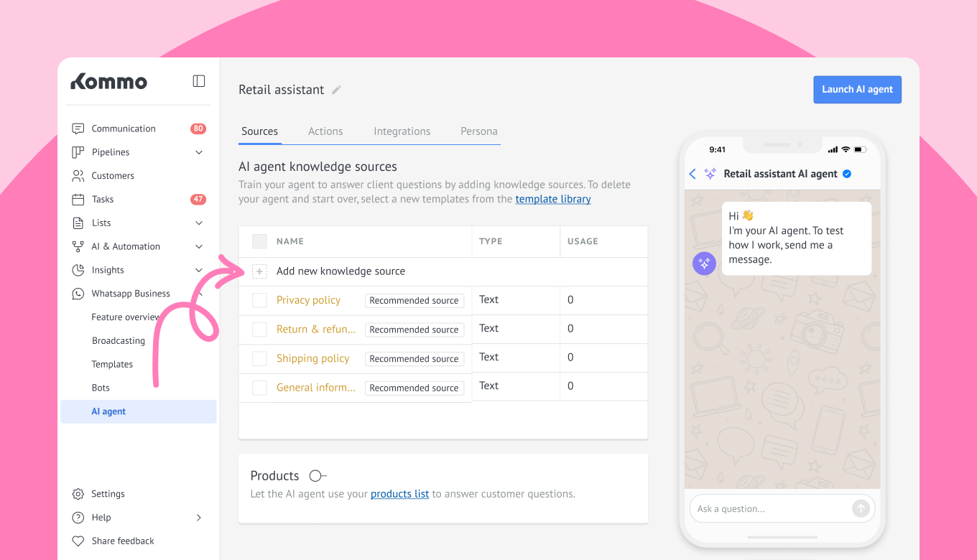Expand the Insights section chevron
This screenshot has height=560, width=977.
click(199, 270)
